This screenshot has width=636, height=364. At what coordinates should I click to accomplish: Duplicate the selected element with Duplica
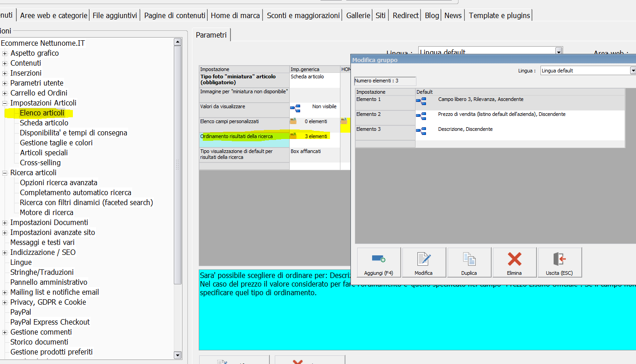click(x=469, y=262)
